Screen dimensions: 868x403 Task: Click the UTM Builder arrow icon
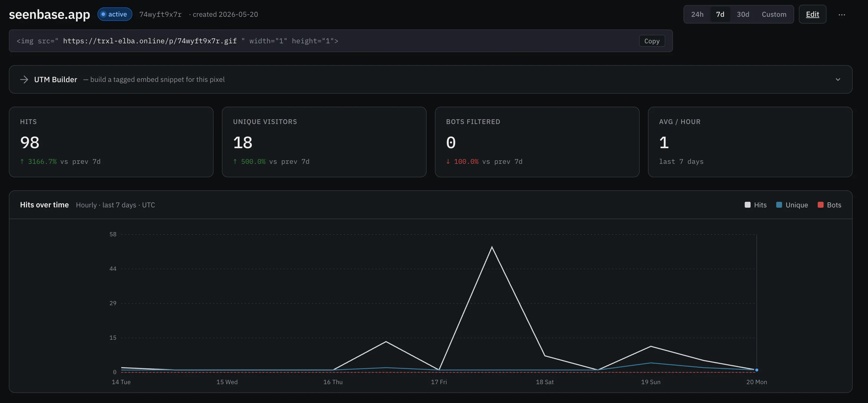tap(24, 80)
